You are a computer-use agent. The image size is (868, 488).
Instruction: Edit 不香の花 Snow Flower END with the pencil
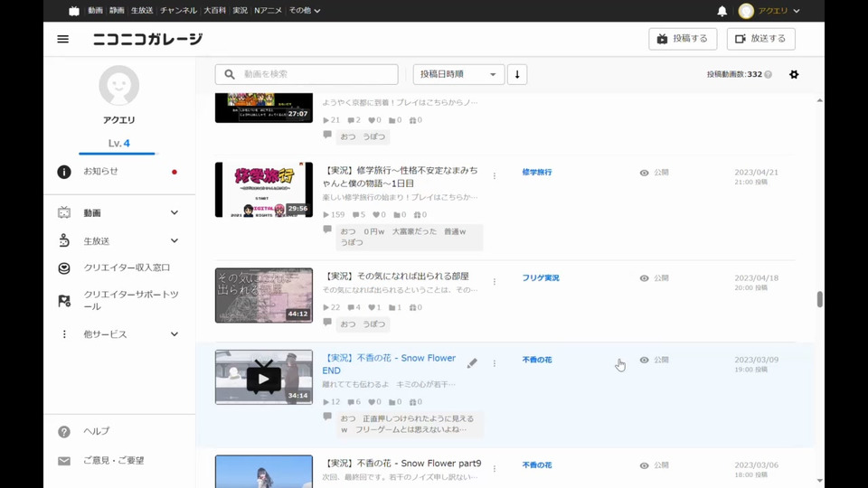(x=472, y=363)
